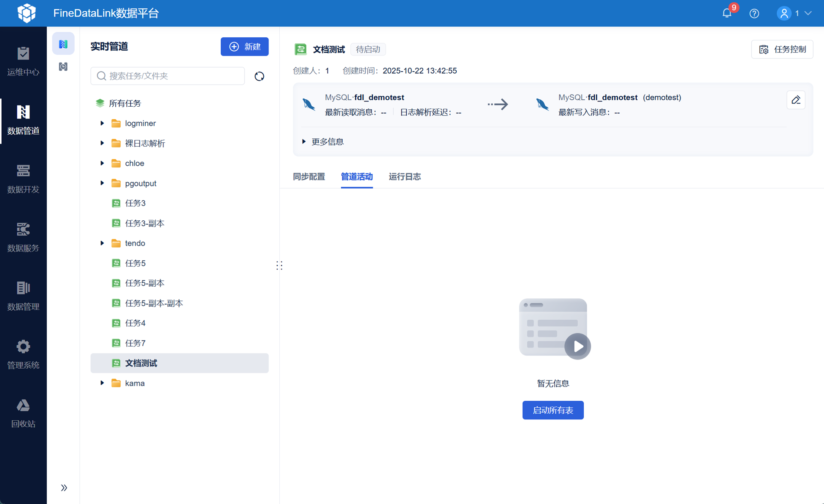The width and height of the screenshot is (824, 504).
Task: Open 任务控制 panel
Action: tap(782, 49)
